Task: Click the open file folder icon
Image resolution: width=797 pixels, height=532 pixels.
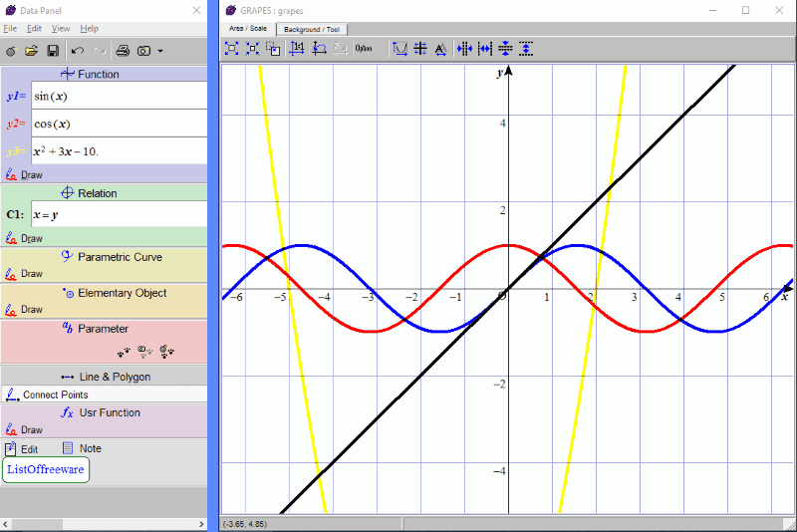Action: click(x=31, y=50)
